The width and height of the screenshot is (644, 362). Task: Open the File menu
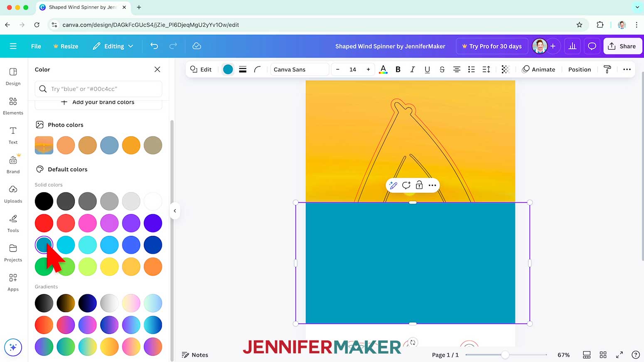36,46
